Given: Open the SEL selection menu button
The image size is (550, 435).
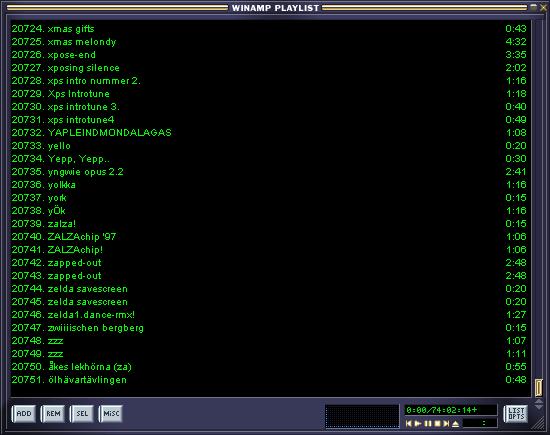Looking at the screenshot, I should tap(82, 414).
